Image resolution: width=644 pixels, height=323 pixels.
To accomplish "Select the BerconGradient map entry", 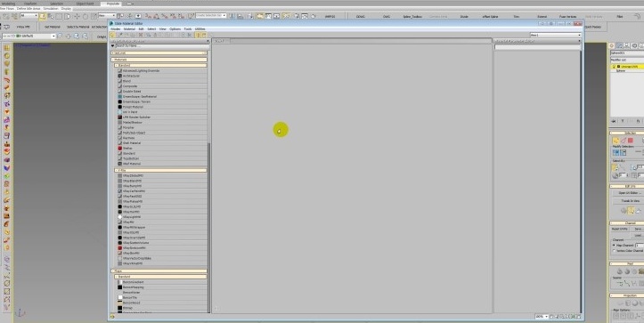I will pyautogui.click(x=162, y=282).
